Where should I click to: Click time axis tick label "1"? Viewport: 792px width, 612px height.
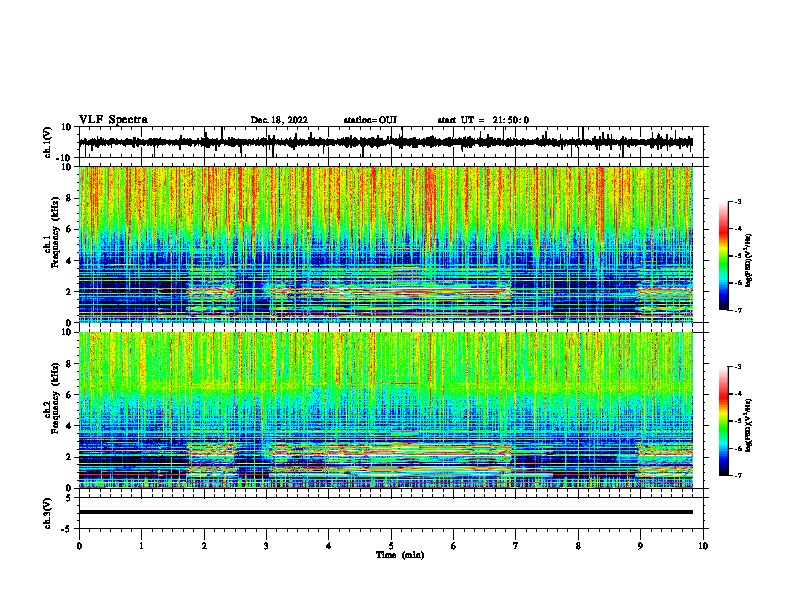coord(141,546)
